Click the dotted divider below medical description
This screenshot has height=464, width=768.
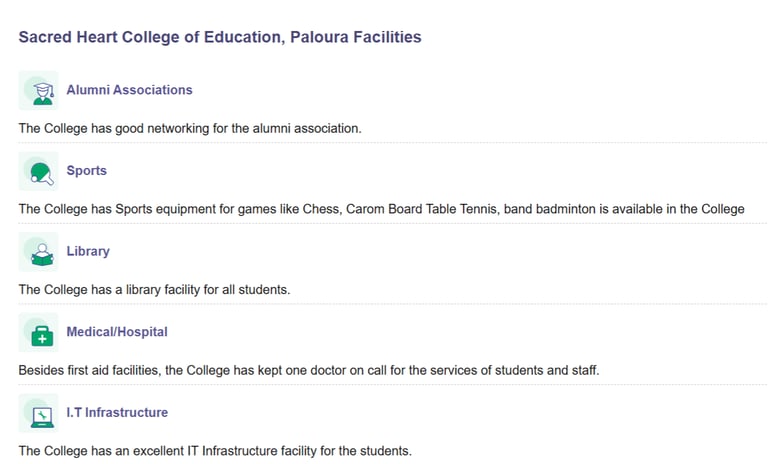point(392,384)
